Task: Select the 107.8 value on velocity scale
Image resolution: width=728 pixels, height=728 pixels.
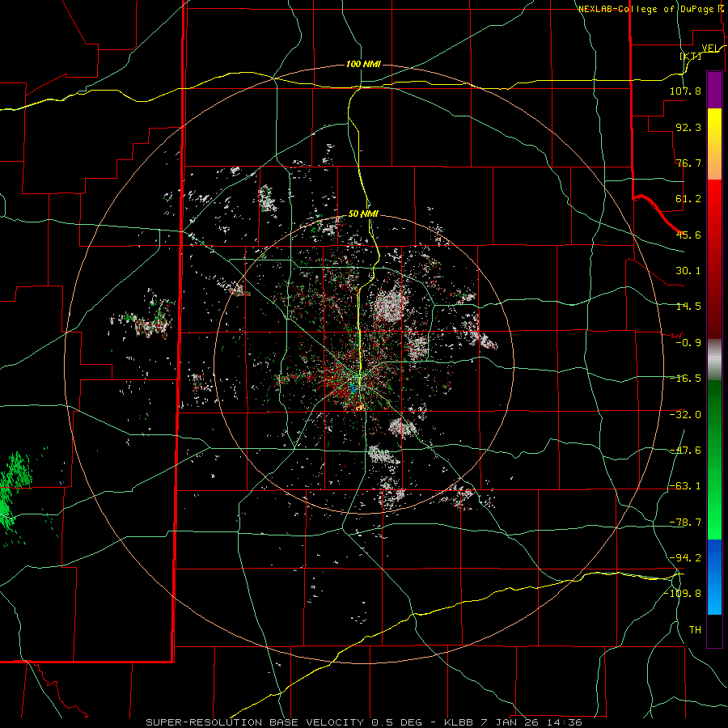Action: click(685, 91)
